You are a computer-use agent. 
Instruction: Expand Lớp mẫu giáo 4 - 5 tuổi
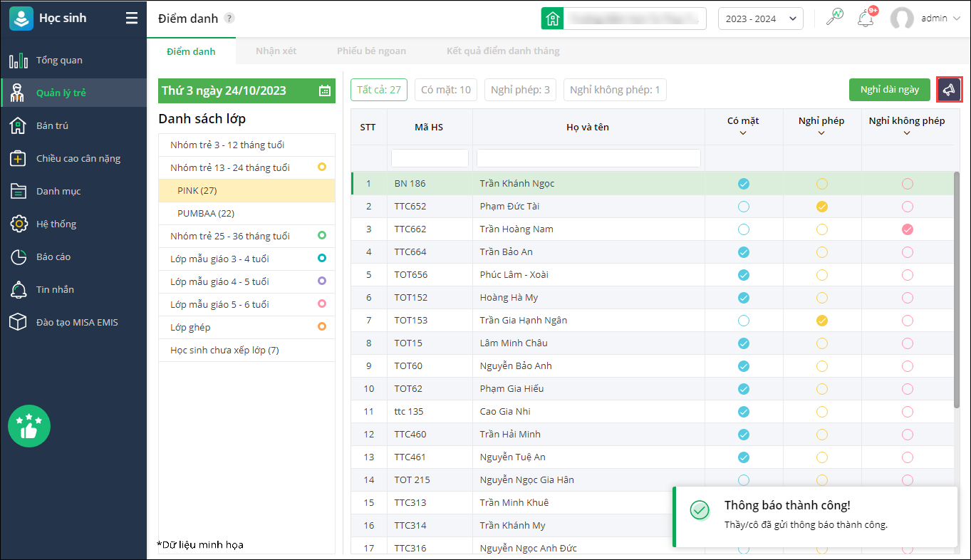click(246, 282)
